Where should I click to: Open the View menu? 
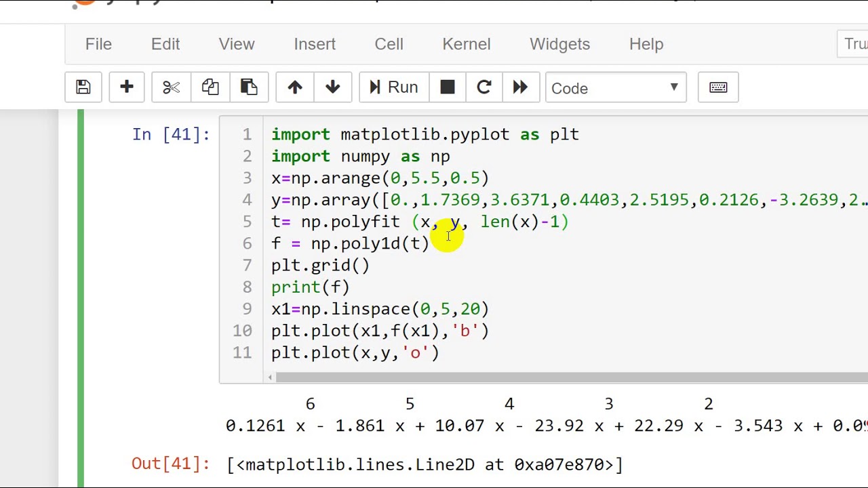pyautogui.click(x=237, y=44)
